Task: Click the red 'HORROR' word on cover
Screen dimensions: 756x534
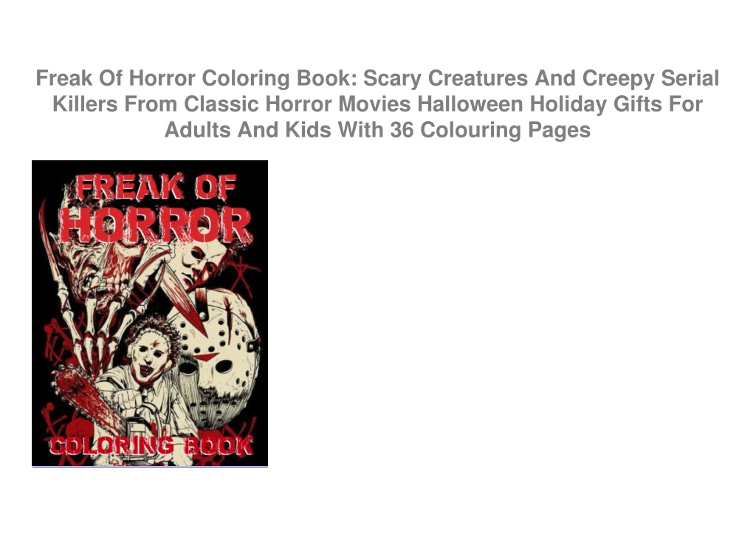Action: (157, 226)
